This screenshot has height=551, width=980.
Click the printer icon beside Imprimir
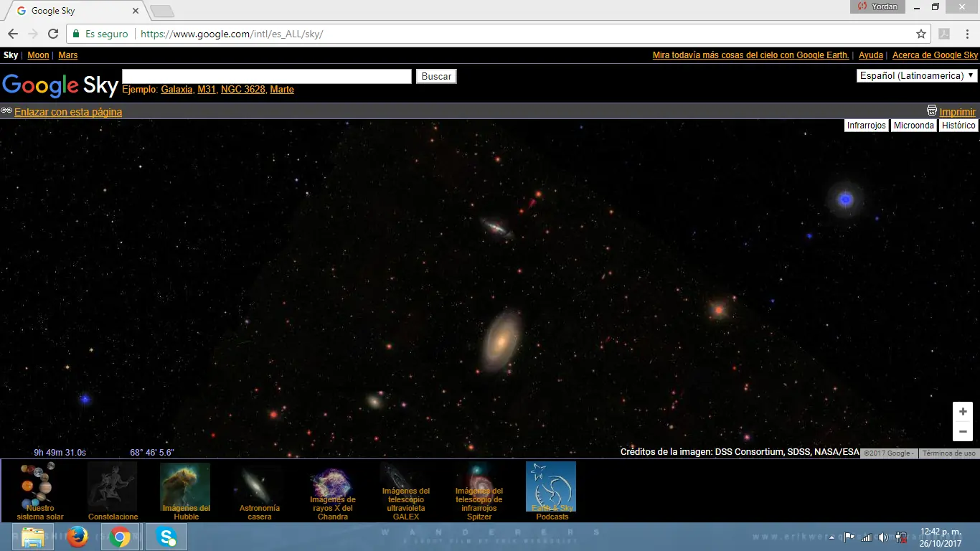[x=932, y=110]
